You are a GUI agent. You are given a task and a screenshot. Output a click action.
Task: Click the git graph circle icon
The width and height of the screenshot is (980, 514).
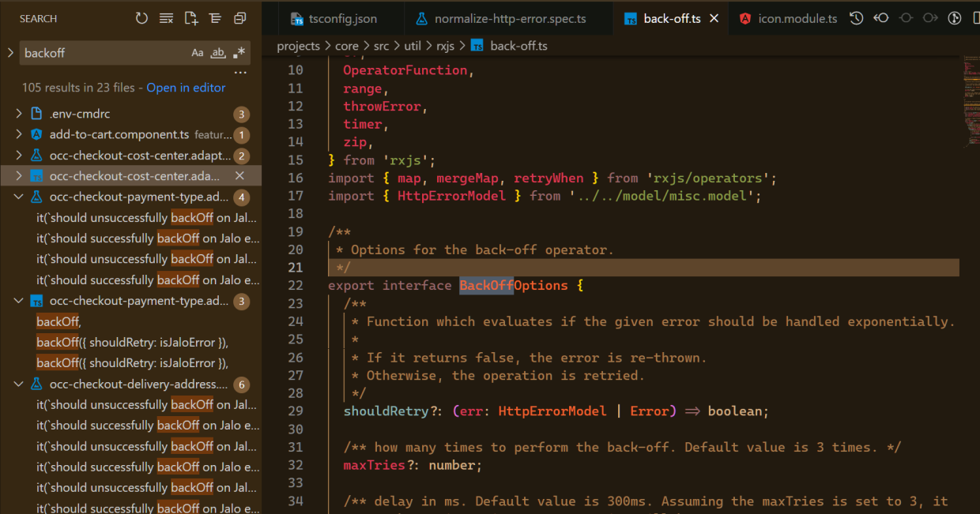tap(906, 18)
